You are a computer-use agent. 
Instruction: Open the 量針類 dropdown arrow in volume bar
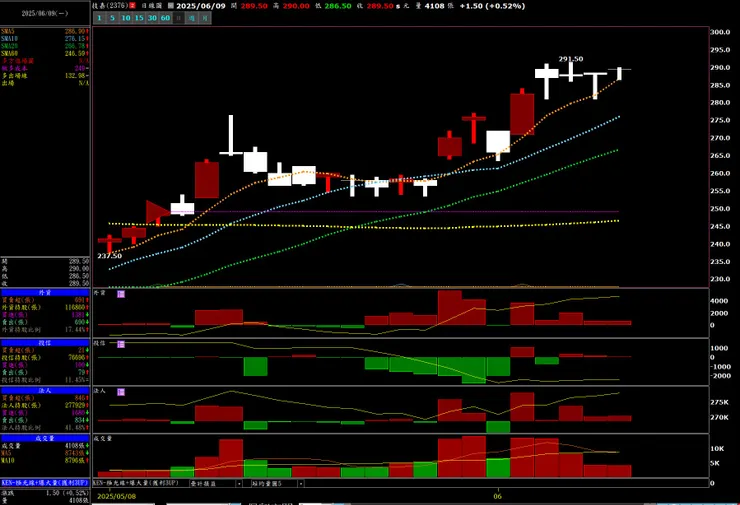(239, 483)
